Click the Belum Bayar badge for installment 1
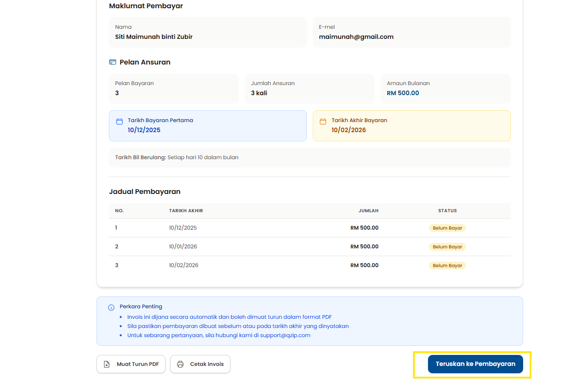 point(447,228)
